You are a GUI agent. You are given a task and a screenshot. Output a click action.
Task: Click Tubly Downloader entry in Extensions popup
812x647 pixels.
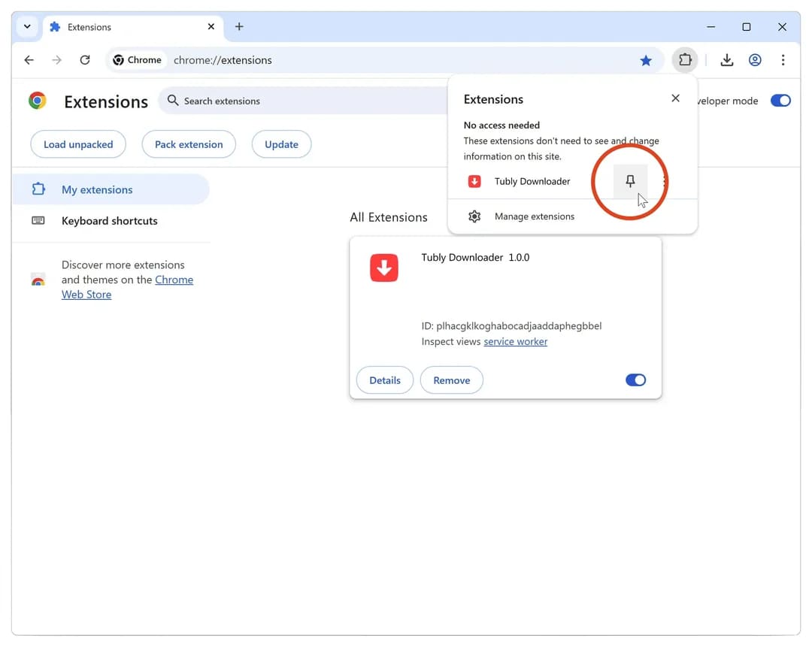click(532, 181)
